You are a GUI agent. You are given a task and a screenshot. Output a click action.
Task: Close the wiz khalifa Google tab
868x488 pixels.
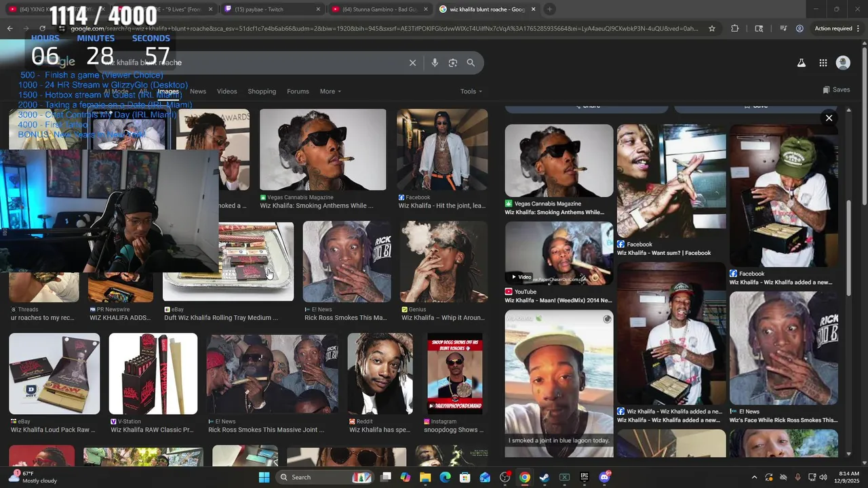pos(533,9)
